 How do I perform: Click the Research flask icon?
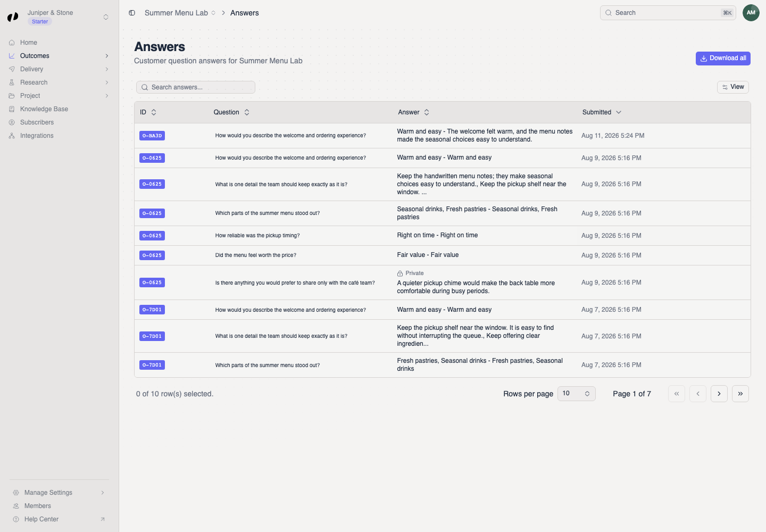pyautogui.click(x=12, y=82)
